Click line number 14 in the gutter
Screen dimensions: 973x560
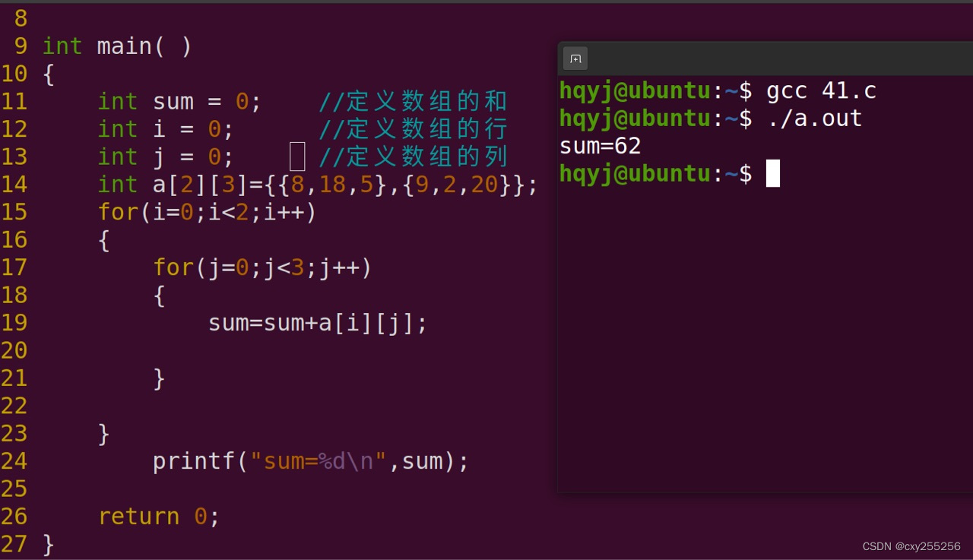click(14, 185)
